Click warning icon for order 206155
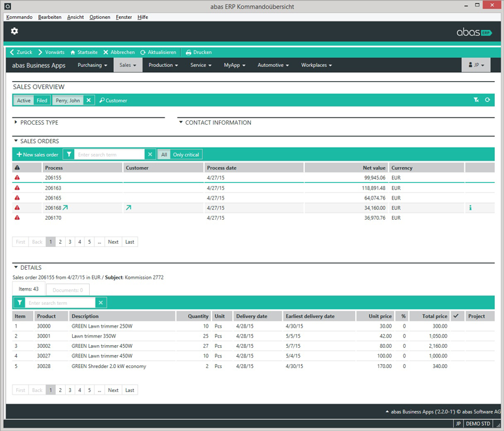 18,177
